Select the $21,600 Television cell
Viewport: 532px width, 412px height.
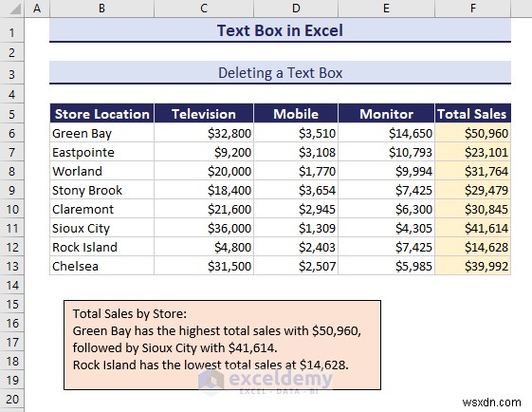[x=204, y=209]
